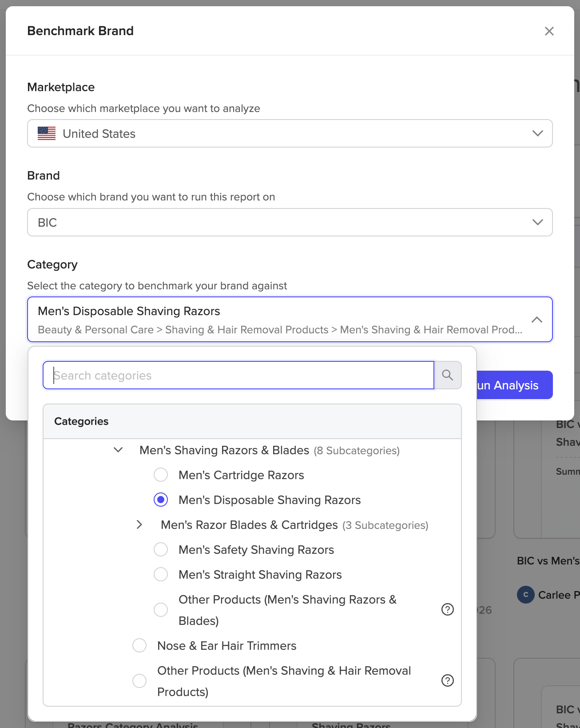This screenshot has width=580, height=728.
Task: Click the Men's Straight Shaving Razors label
Action: (x=260, y=575)
